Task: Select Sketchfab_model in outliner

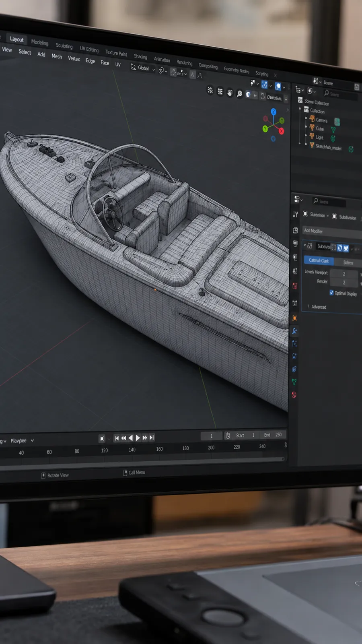Action: 328,147
